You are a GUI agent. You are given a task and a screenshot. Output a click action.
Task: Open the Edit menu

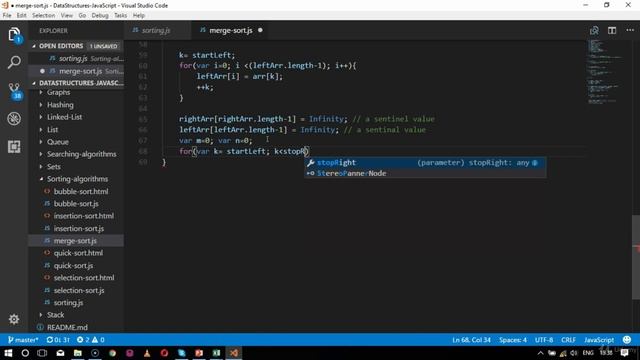coord(21,16)
